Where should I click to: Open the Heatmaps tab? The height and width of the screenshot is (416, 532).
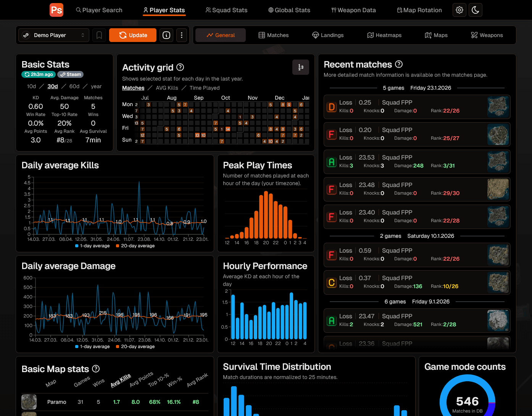pyautogui.click(x=384, y=35)
